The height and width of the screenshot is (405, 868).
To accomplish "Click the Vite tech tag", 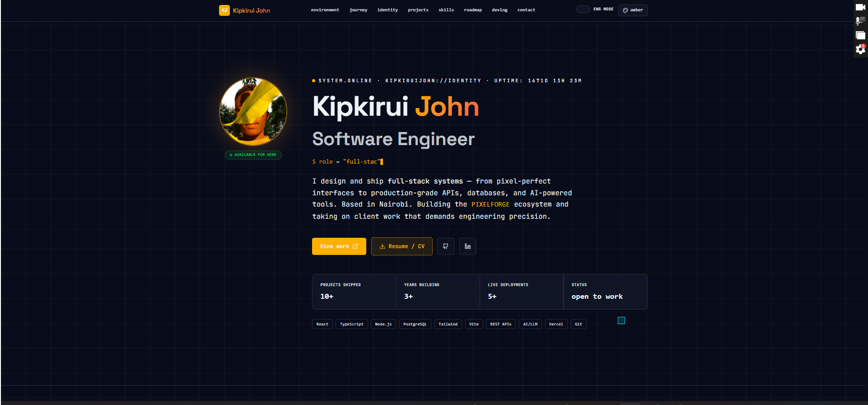I will point(474,324).
